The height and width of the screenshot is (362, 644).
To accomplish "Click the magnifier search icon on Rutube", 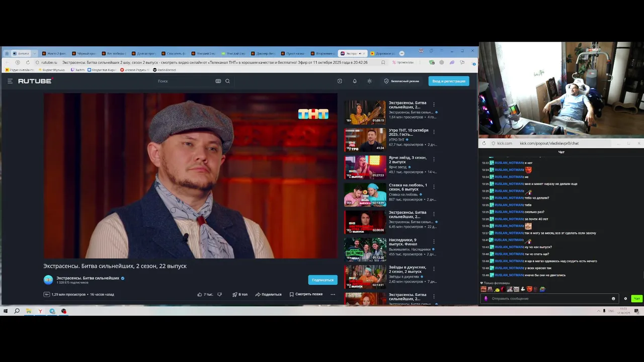I will click(227, 81).
